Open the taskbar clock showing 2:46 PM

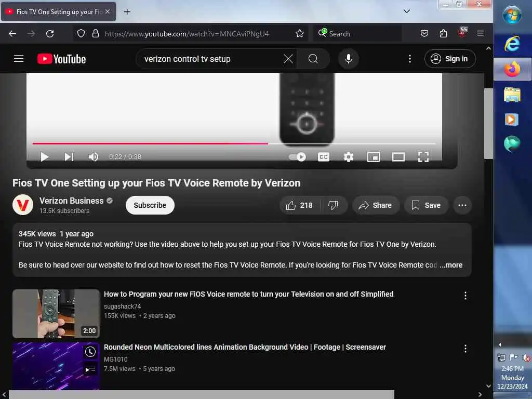pos(512,377)
